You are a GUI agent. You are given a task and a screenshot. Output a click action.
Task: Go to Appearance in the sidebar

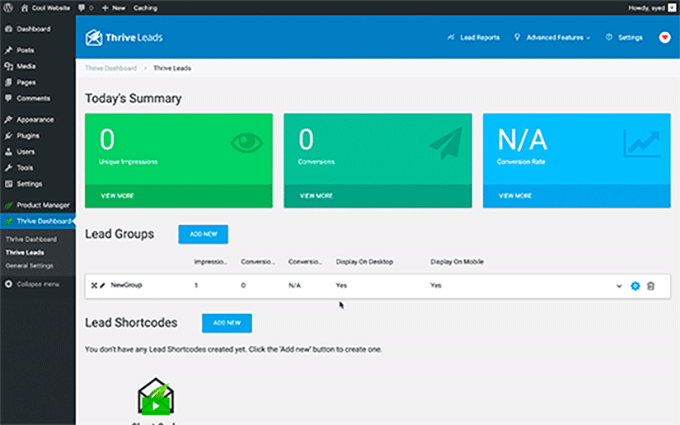35,119
